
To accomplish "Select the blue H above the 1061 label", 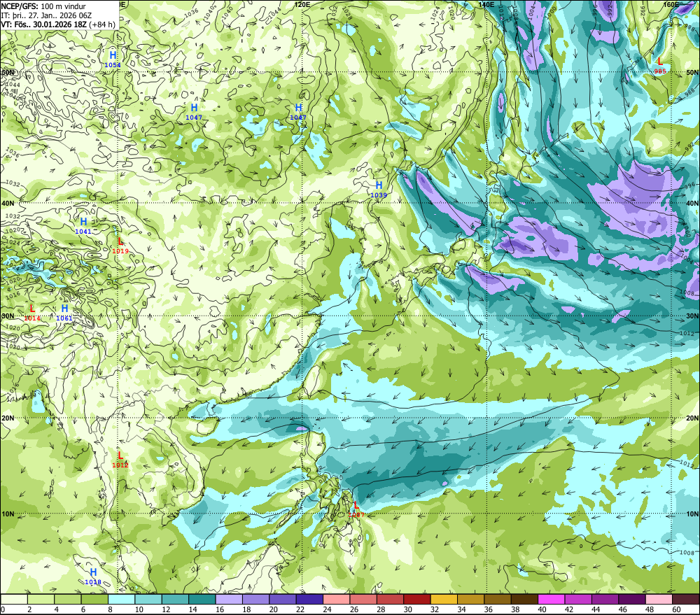I will coord(64,309).
